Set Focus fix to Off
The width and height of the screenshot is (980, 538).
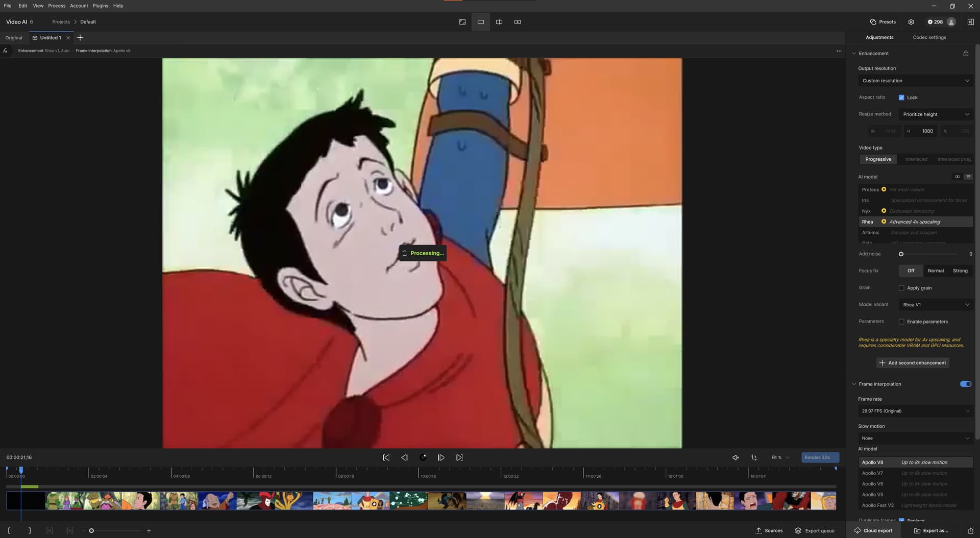(x=911, y=271)
